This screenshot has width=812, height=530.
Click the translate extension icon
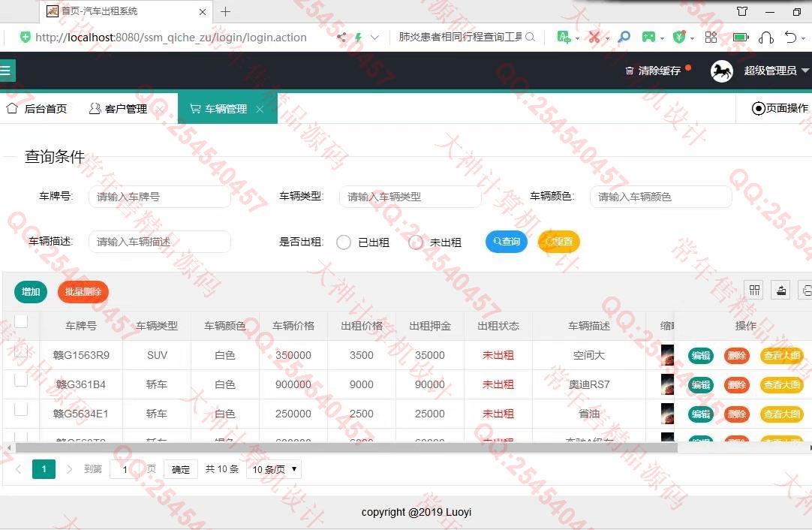pyautogui.click(x=564, y=37)
